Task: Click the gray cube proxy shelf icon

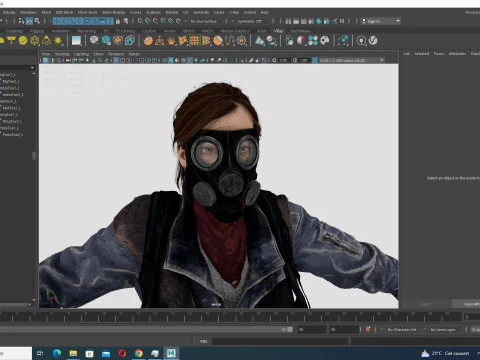Action: pyautogui.click(x=94, y=41)
